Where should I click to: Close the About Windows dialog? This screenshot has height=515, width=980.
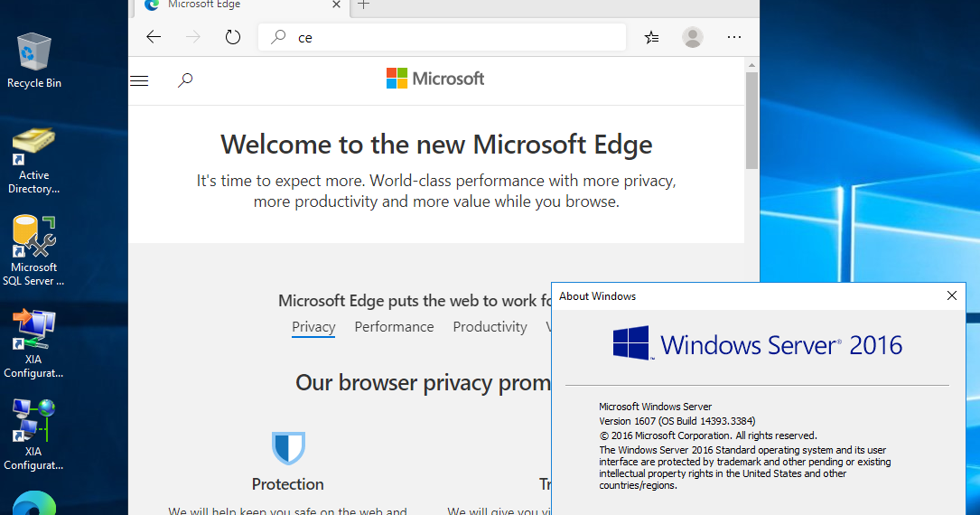click(x=951, y=295)
